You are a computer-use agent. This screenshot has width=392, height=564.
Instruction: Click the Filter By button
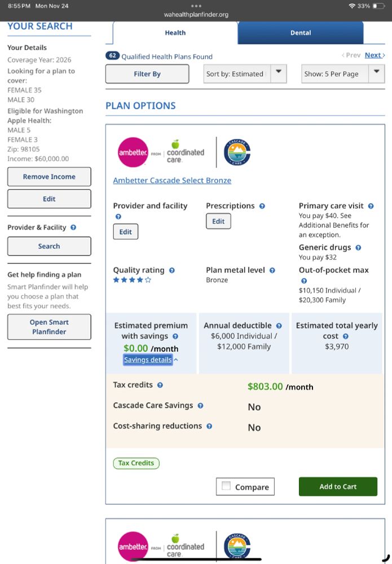tap(147, 74)
